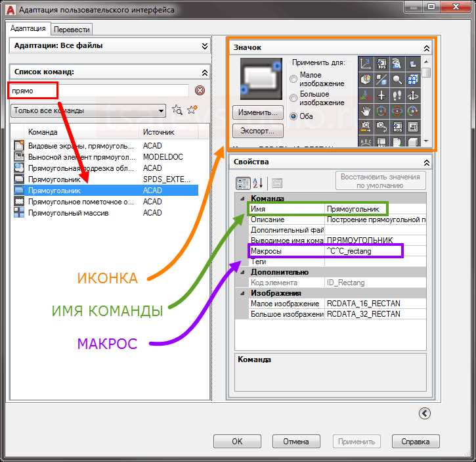Viewport: 476px width, 462px height.
Task: Clear the command search field with the red X
Action: [200, 91]
